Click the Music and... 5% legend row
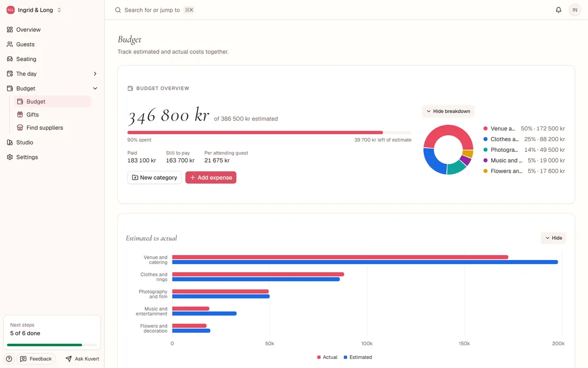 524,160
